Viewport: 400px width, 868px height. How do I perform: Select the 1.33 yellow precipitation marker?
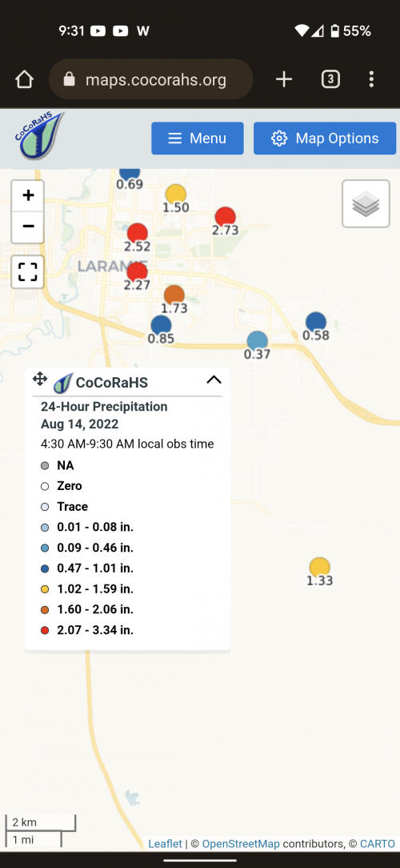[x=320, y=569]
